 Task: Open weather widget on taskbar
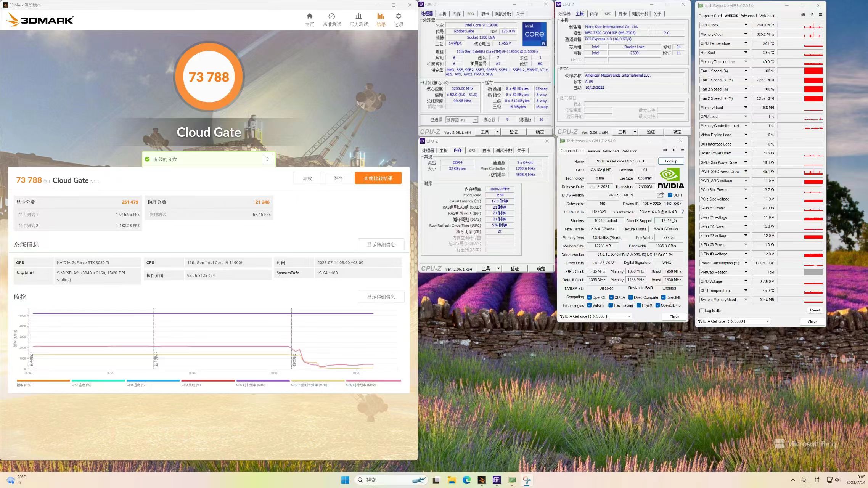click(16, 480)
